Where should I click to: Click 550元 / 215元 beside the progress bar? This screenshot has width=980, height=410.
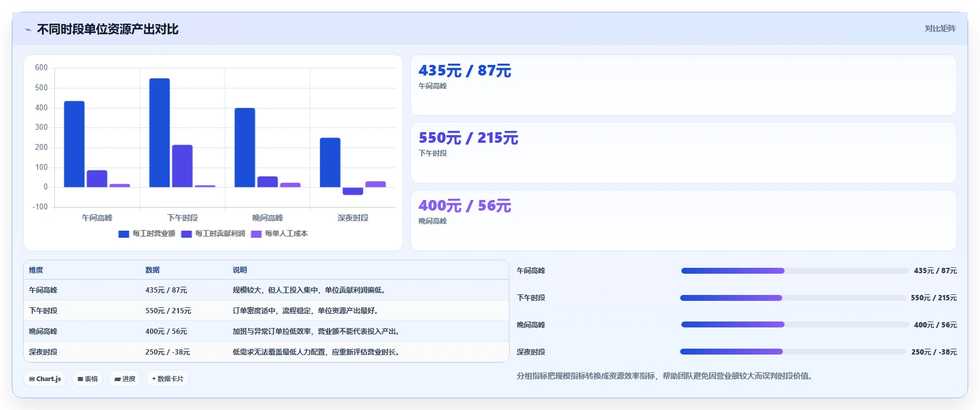[x=933, y=298]
